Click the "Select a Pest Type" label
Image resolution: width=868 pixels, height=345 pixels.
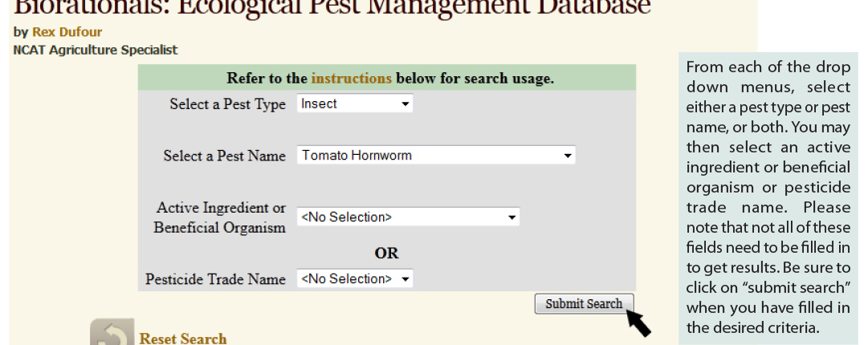pyautogui.click(x=227, y=104)
